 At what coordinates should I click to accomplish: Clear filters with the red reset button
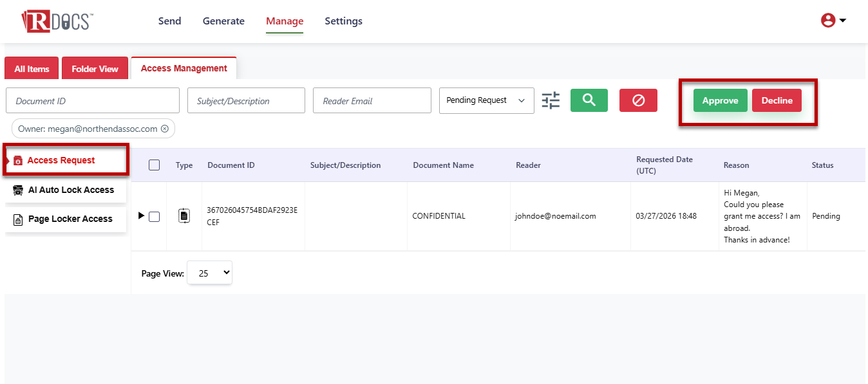pyautogui.click(x=638, y=100)
